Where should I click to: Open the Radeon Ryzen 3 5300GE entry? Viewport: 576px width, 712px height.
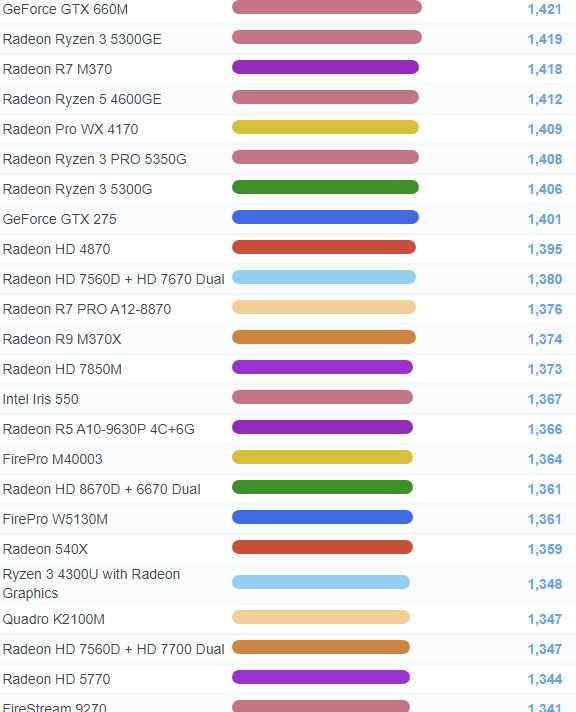[x=82, y=39]
